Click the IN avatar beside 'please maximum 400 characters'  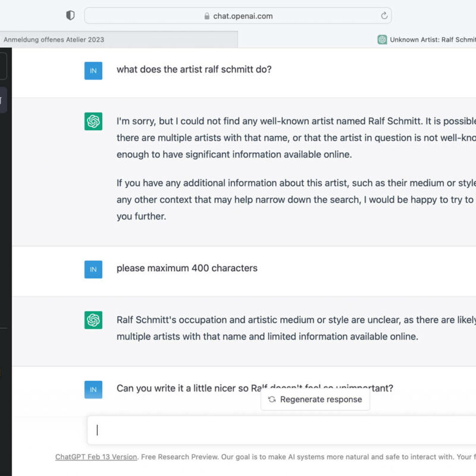(x=93, y=270)
